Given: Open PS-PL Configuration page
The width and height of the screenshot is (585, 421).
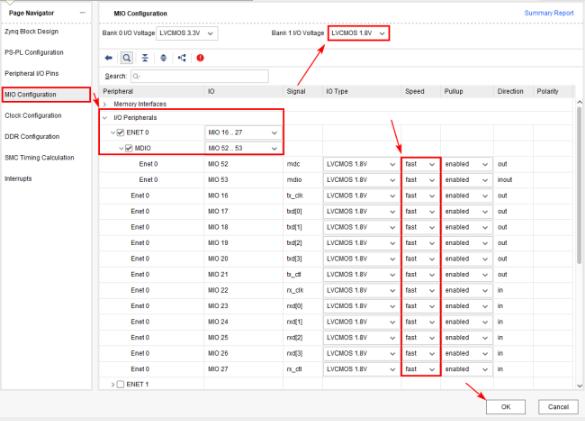Looking at the screenshot, I should click(34, 52).
